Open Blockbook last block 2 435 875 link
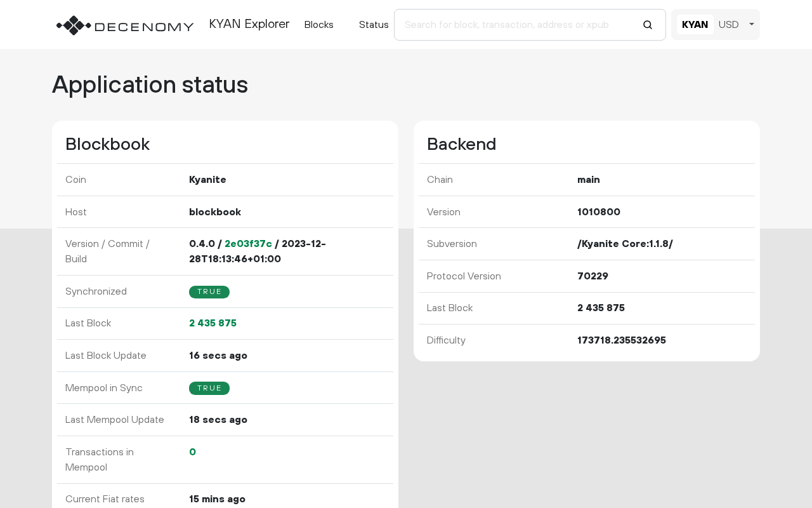Screen dimensions: 812x508 coord(213,323)
